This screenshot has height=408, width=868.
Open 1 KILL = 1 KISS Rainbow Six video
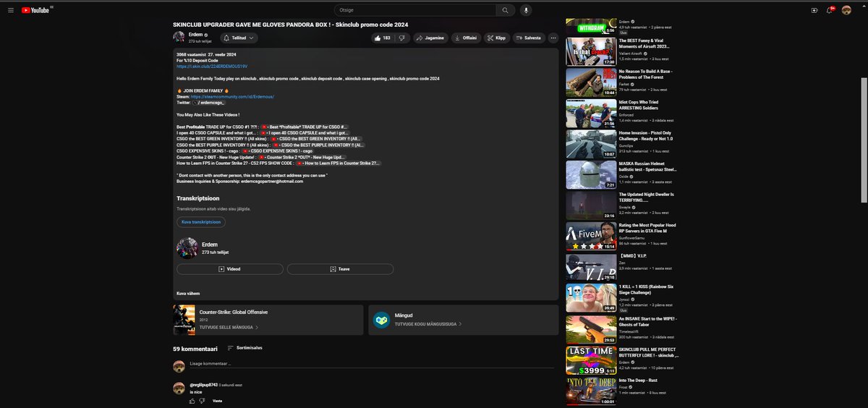[x=590, y=297]
